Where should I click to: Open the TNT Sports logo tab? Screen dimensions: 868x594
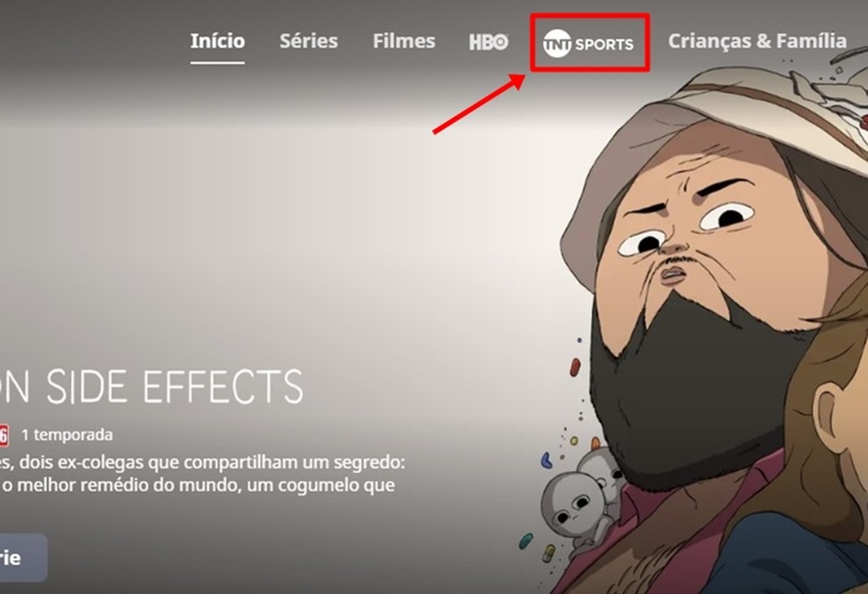587,43
